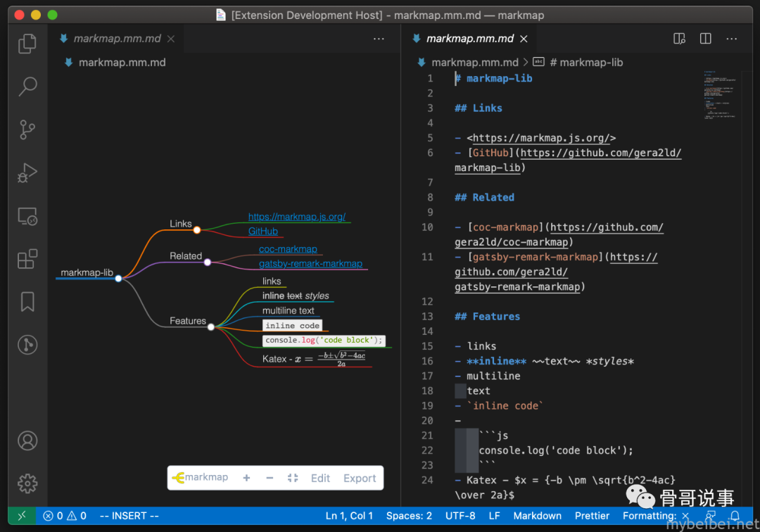The image size is (760, 532).
Task: Open Manage gear menu
Action: (27, 483)
